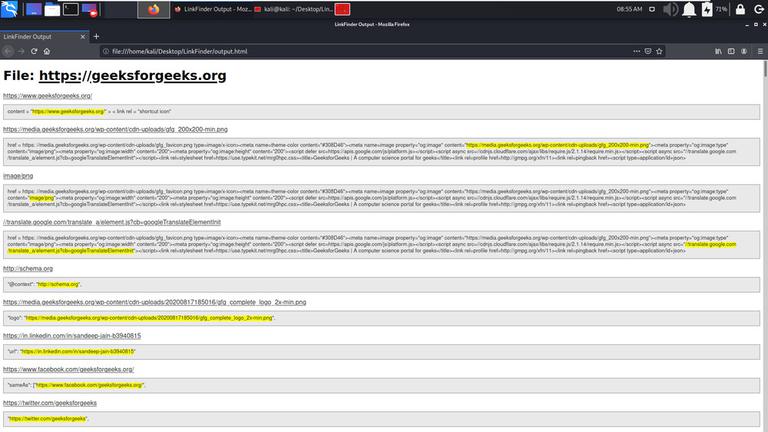Click the image/png link
The width and height of the screenshot is (768, 432).
coord(18,176)
